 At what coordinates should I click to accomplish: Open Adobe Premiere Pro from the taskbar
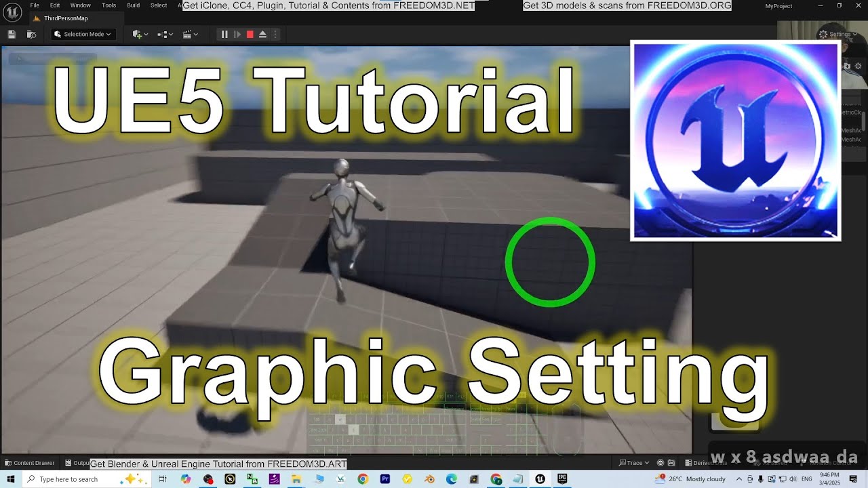pos(385,479)
